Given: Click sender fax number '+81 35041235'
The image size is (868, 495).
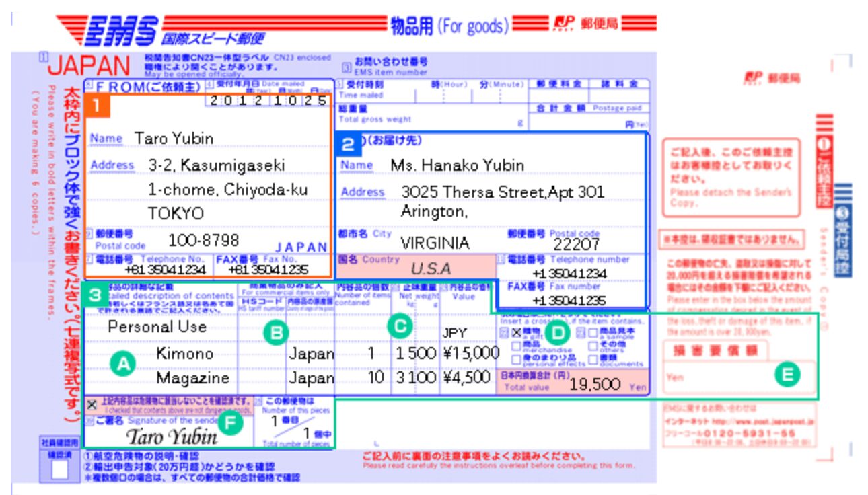Looking at the screenshot, I should tap(268, 269).
